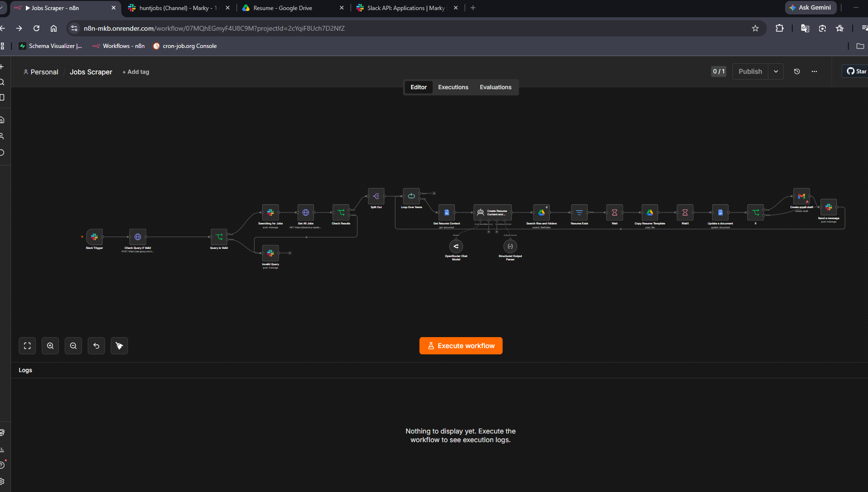Screen dimensions: 868x492
Task: Open workflow history
Action: (797, 71)
